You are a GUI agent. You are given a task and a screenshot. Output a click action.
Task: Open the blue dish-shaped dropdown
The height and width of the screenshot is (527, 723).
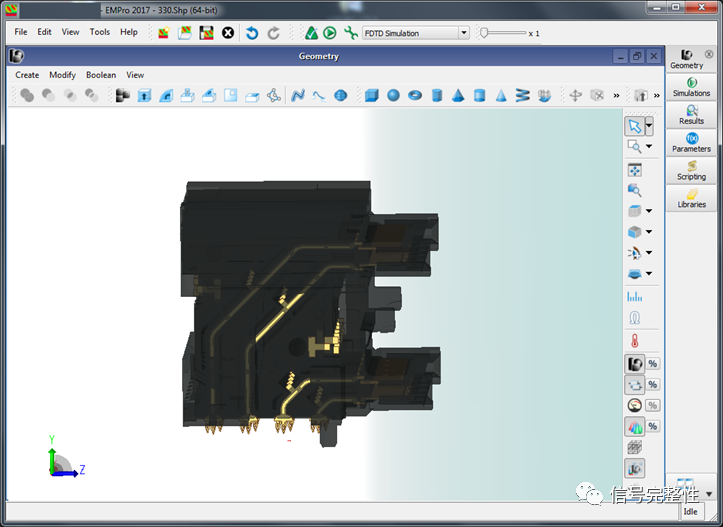pos(649,273)
